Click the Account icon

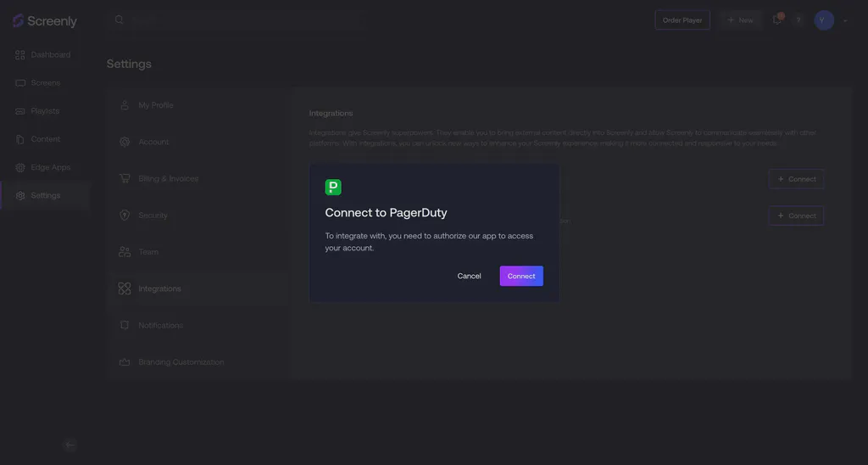125,142
